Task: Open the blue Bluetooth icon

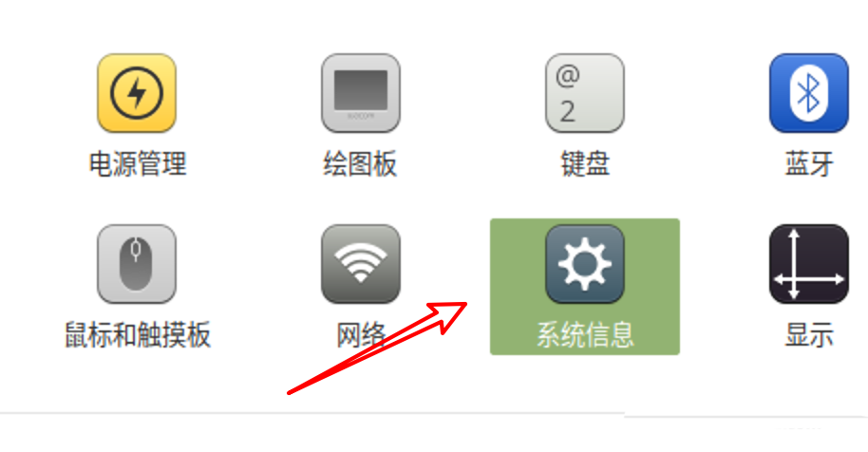Action: point(809,93)
